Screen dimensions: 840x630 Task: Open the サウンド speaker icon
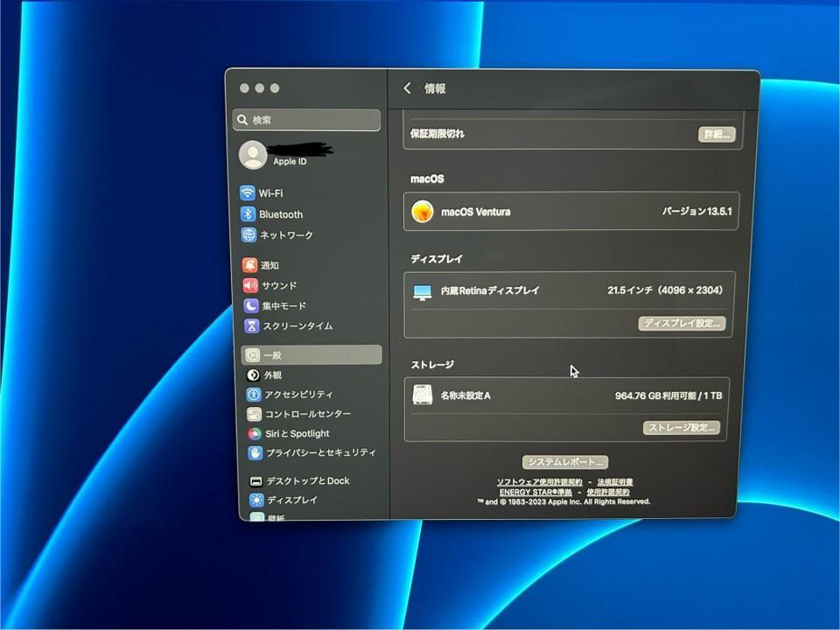point(250,285)
